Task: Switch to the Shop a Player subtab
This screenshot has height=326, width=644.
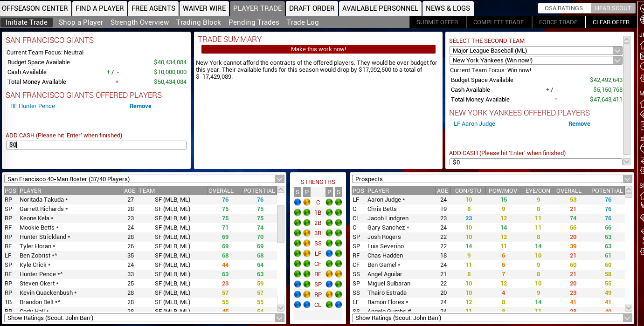Action: 81,22
